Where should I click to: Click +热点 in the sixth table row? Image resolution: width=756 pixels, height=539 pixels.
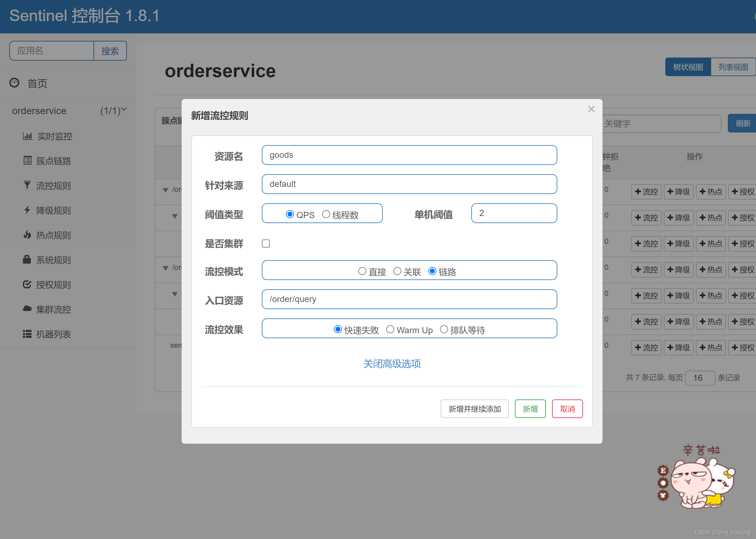pyautogui.click(x=711, y=321)
